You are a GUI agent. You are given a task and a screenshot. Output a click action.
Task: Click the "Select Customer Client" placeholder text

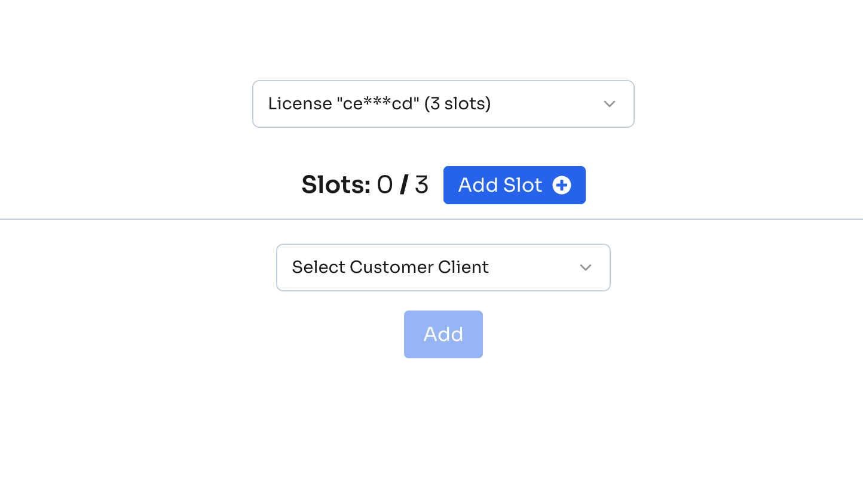click(390, 268)
